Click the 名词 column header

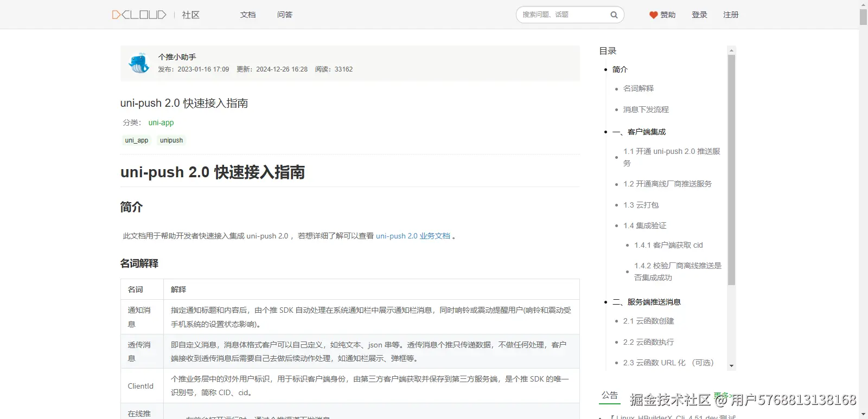[142, 289]
